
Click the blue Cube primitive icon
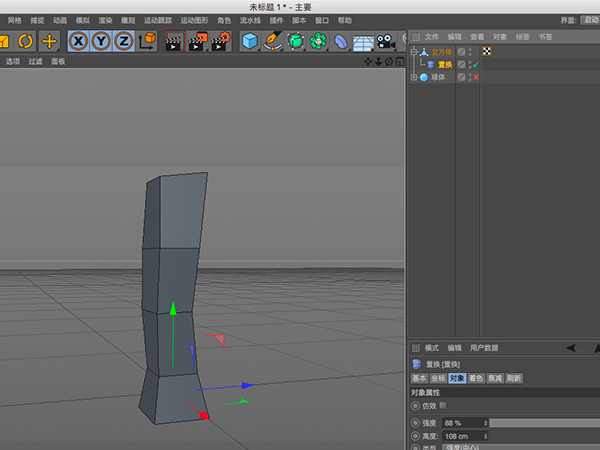point(250,41)
